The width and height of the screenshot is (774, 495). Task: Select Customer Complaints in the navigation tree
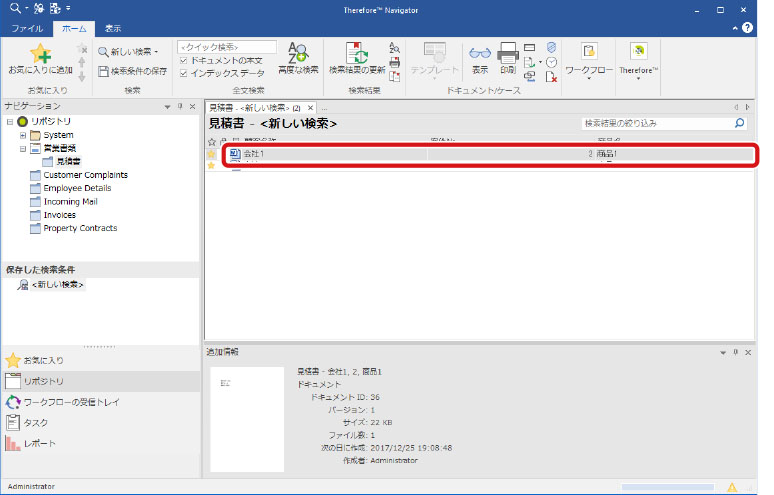[85, 175]
